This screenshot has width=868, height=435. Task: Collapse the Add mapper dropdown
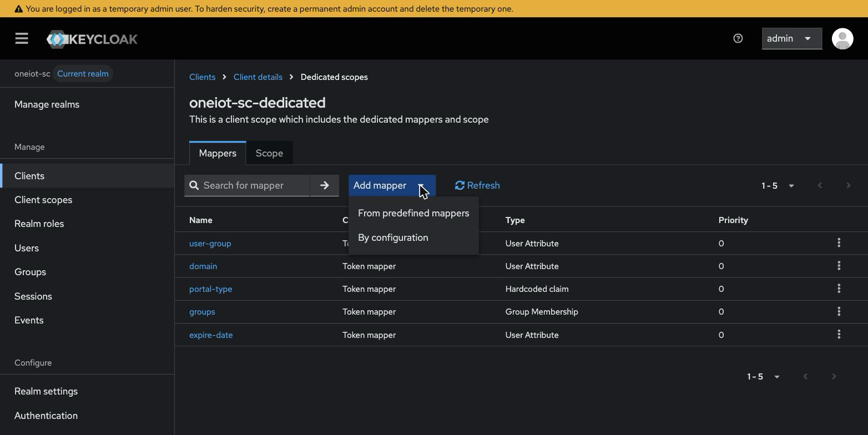coord(392,185)
